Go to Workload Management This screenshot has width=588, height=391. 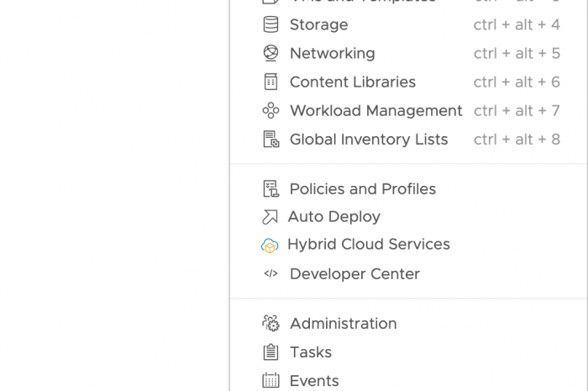coord(375,110)
